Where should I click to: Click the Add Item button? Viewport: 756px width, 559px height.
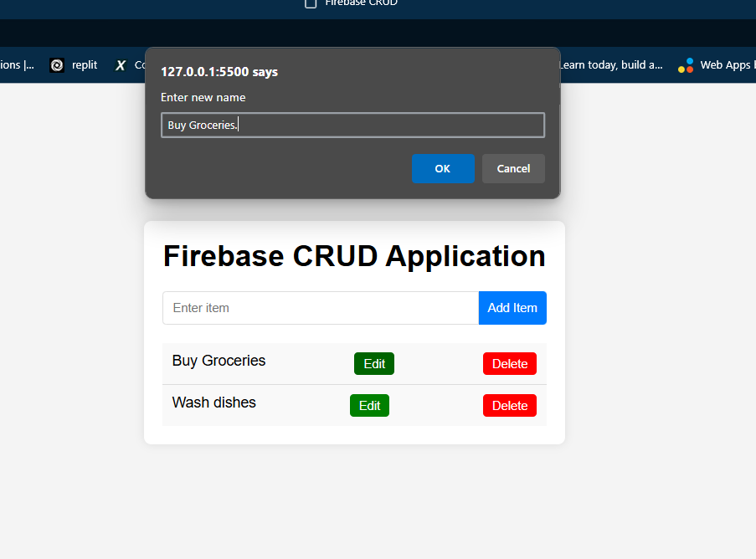click(512, 308)
